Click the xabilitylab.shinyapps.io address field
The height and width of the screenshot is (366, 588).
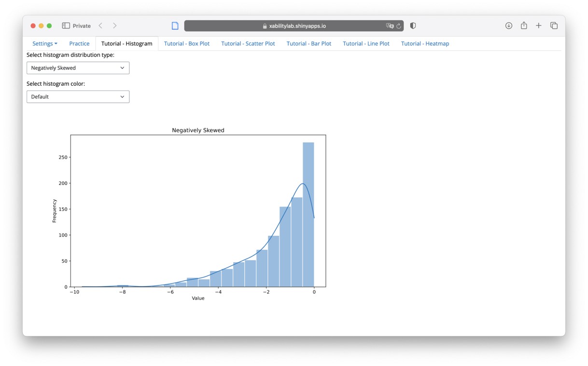(x=294, y=26)
